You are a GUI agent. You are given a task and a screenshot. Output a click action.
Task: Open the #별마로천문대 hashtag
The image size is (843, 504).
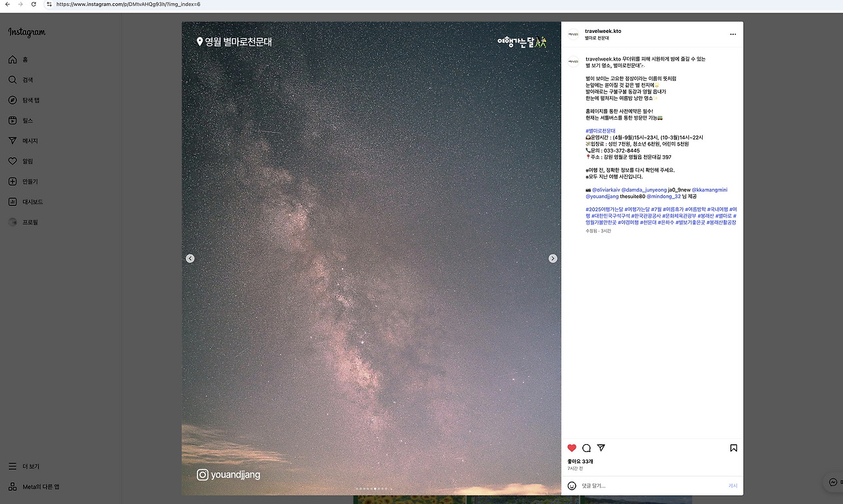600,130
